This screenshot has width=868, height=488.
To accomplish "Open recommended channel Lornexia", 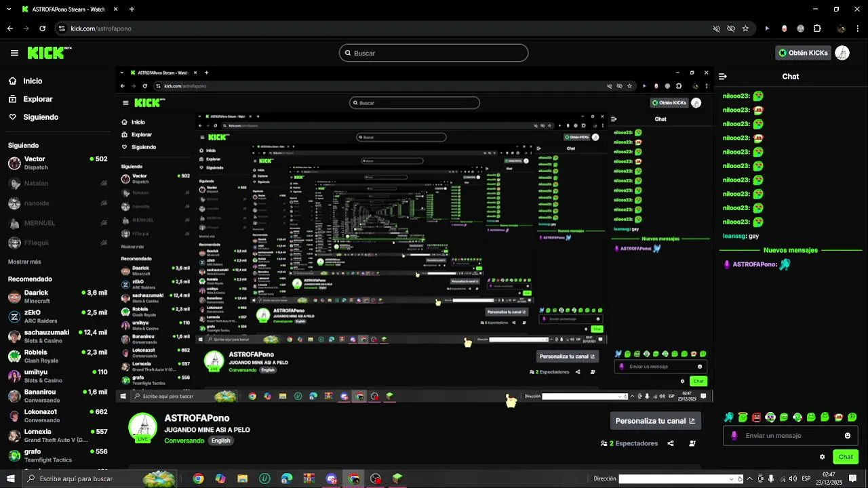I will (58, 436).
